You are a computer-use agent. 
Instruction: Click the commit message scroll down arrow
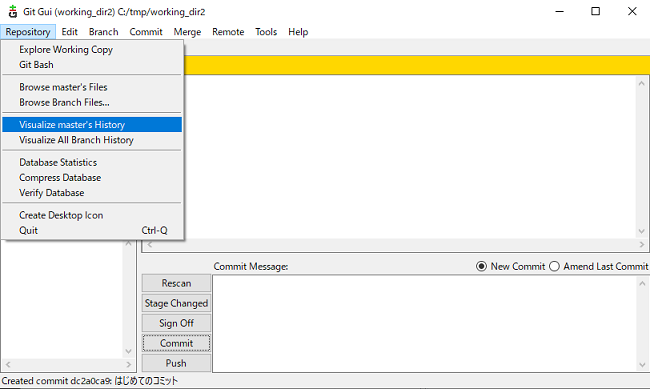pyautogui.click(x=642, y=365)
